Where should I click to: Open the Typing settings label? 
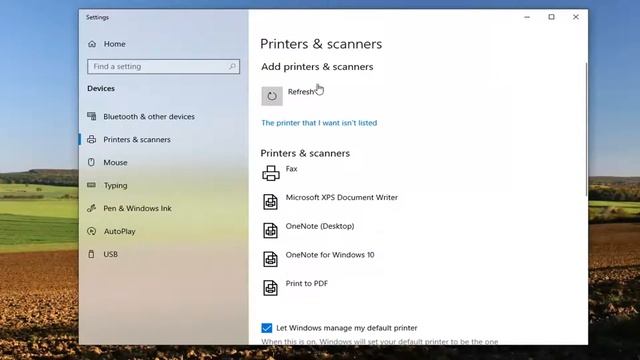(x=115, y=185)
